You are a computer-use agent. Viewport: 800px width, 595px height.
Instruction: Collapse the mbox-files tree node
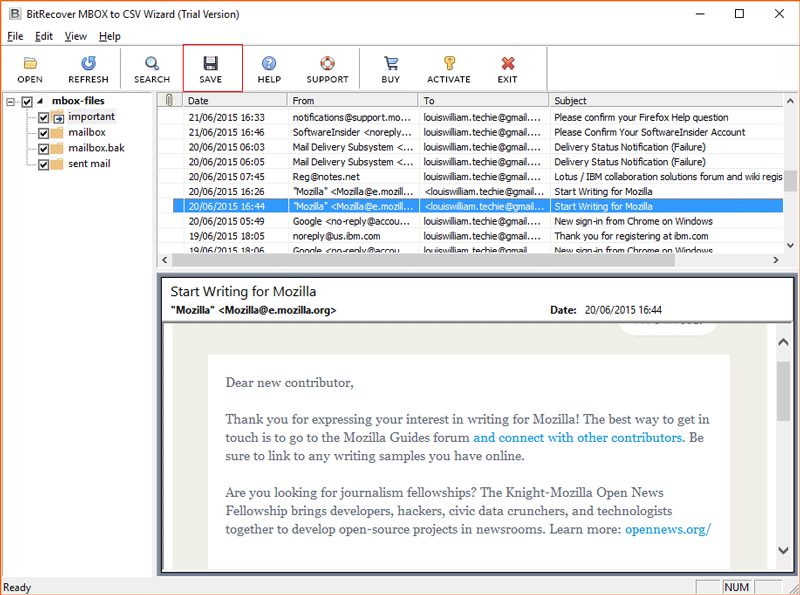[x=11, y=102]
